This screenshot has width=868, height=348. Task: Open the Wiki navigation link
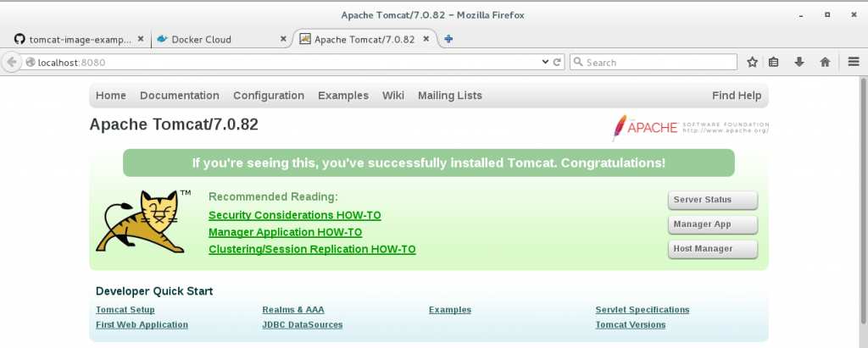pos(393,96)
